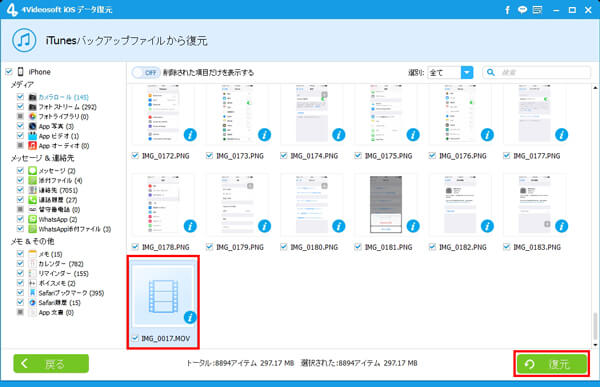Click the メッセージ category icon

coord(33,171)
